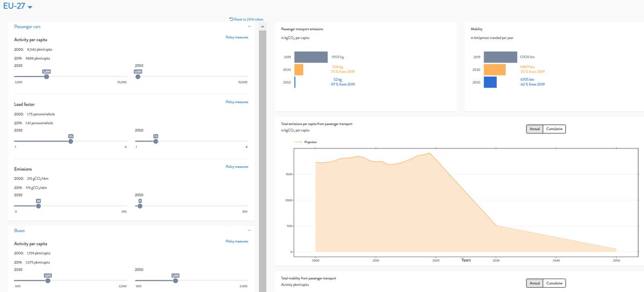Open Policy measures for car Activity per capita
The image size is (644, 292).
tap(237, 38)
